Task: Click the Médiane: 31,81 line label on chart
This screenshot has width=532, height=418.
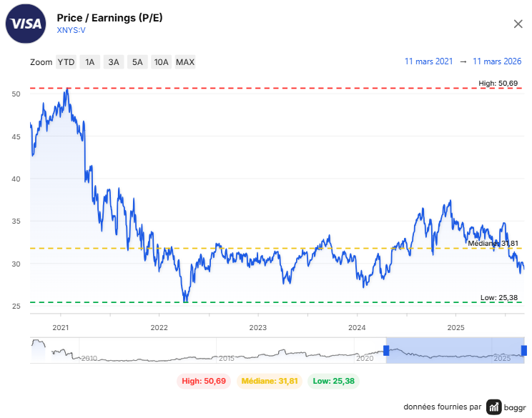Action: tap(493, 243)
